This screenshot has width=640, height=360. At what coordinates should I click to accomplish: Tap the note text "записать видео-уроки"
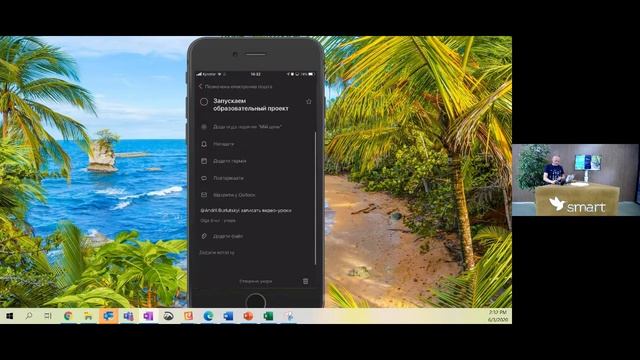[x=266, y=211]
